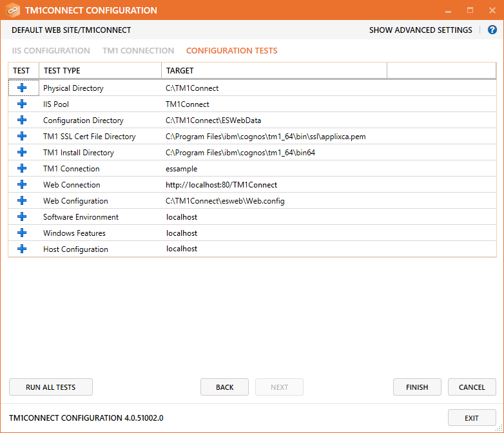Run the TM1 Connection test plus icon

pyautogui.click(x=22, y=168)
